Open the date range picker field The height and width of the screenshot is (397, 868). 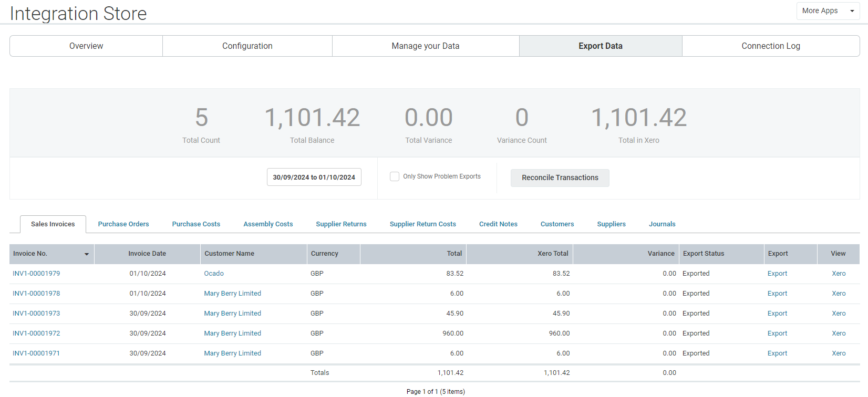pos(314,177)
